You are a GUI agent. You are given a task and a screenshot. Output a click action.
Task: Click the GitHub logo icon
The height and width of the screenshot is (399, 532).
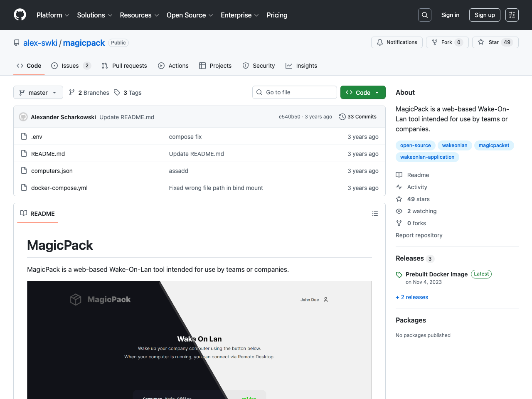[x=20, y=15]
